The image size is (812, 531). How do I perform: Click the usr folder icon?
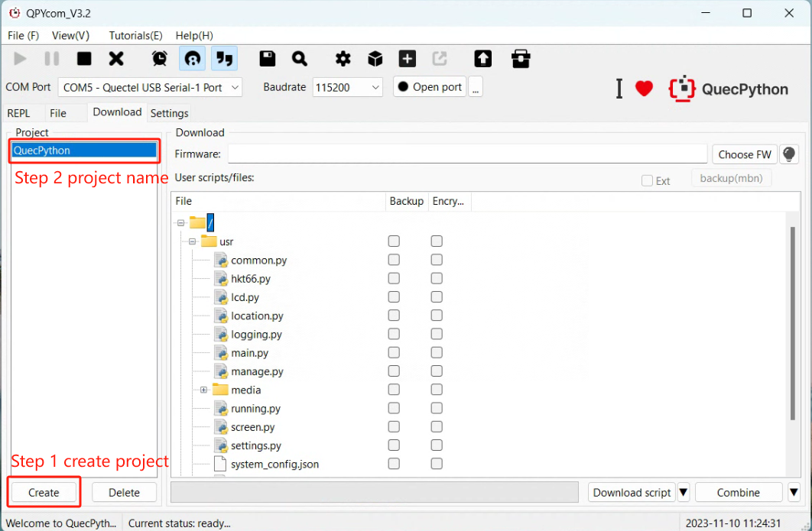point(209,241)
